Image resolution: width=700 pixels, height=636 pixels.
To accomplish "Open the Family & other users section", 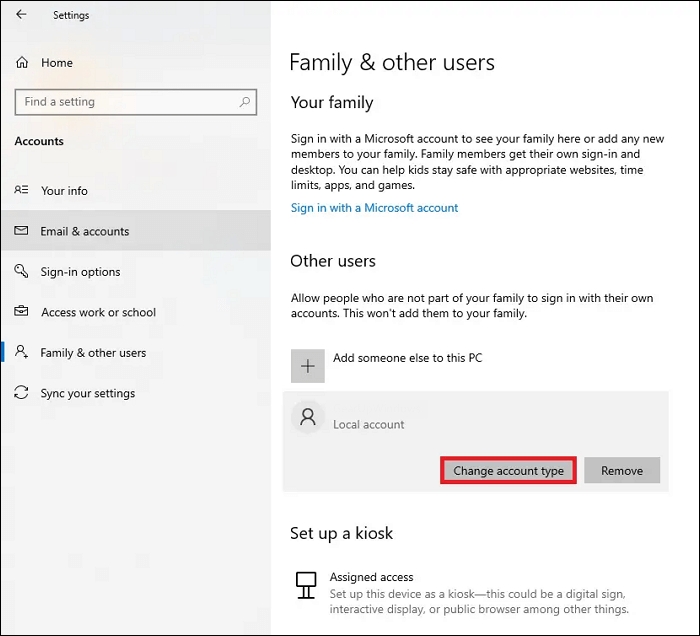I will (x=93, y=353).
